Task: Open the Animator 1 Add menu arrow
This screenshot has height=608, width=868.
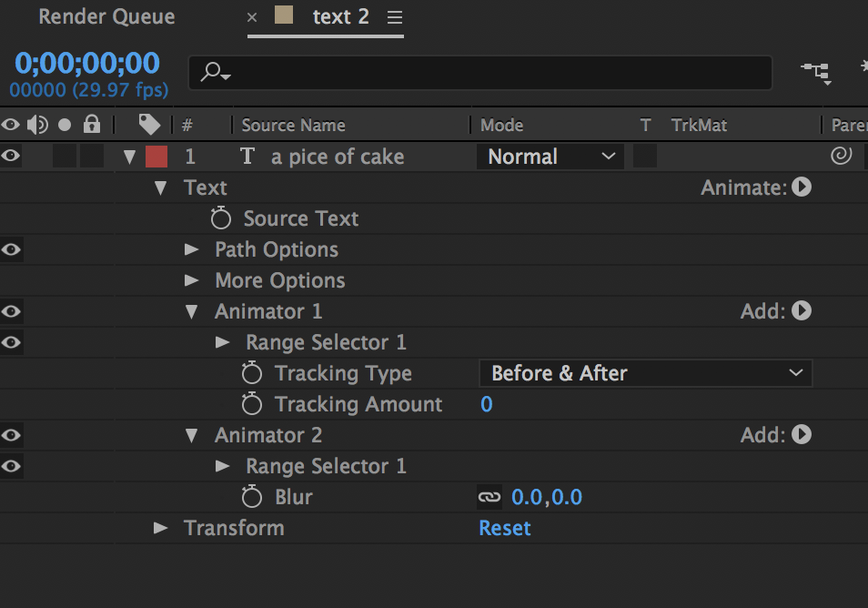Action: click(802, 311)
